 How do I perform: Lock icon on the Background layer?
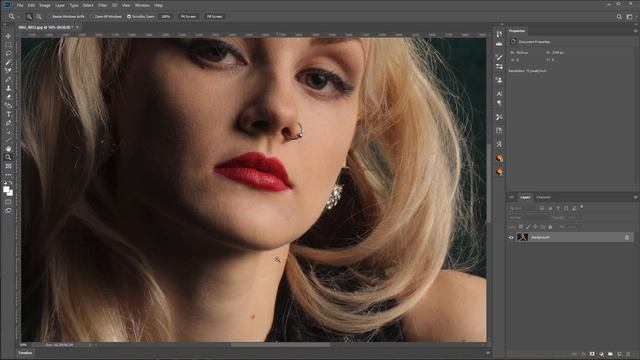point(627,237)
